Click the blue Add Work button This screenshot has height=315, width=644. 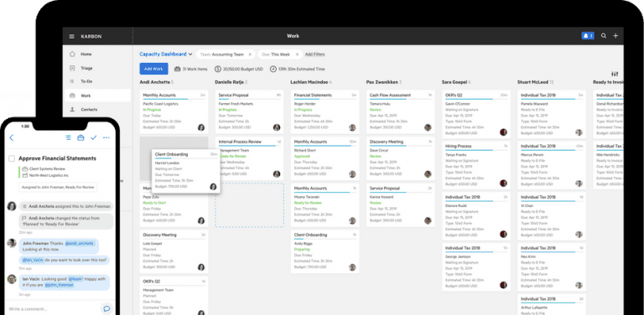point(153,69)
